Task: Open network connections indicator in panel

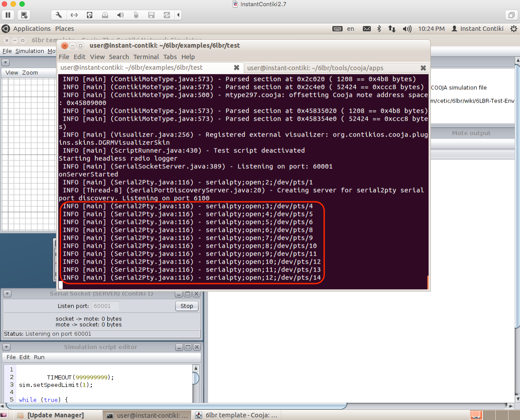Action: 392,29
